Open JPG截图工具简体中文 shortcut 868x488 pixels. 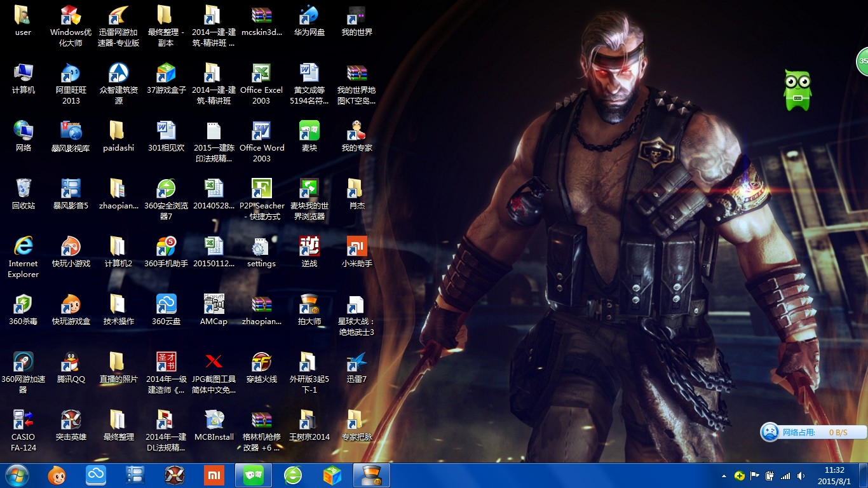click(214, 373)
